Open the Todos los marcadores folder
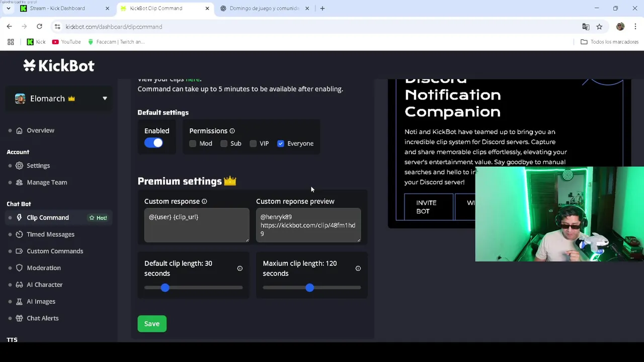This screenshot has width=644, height=362. [x=609, y=42]
